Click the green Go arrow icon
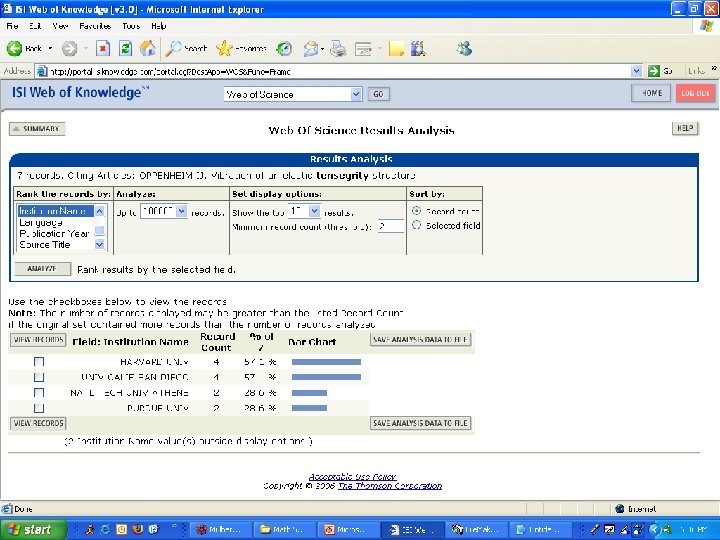Viewport: 720px width, 540px height. (653, 71)
